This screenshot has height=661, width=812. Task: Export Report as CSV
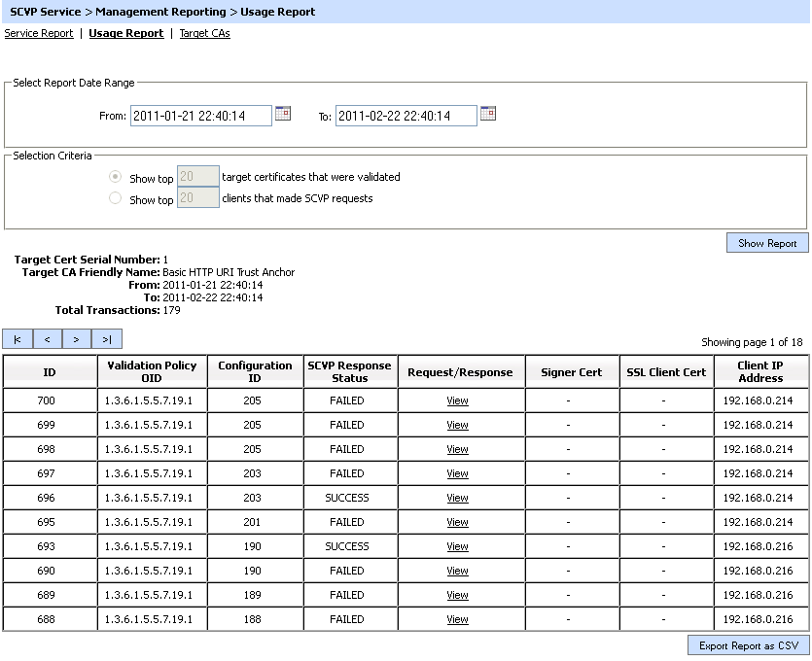click(x=748, y=645)
